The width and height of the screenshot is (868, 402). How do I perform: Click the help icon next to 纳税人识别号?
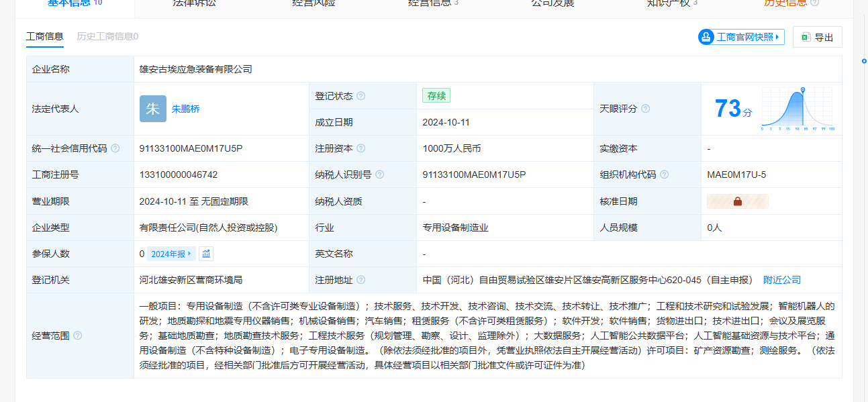tap(380, 174)
